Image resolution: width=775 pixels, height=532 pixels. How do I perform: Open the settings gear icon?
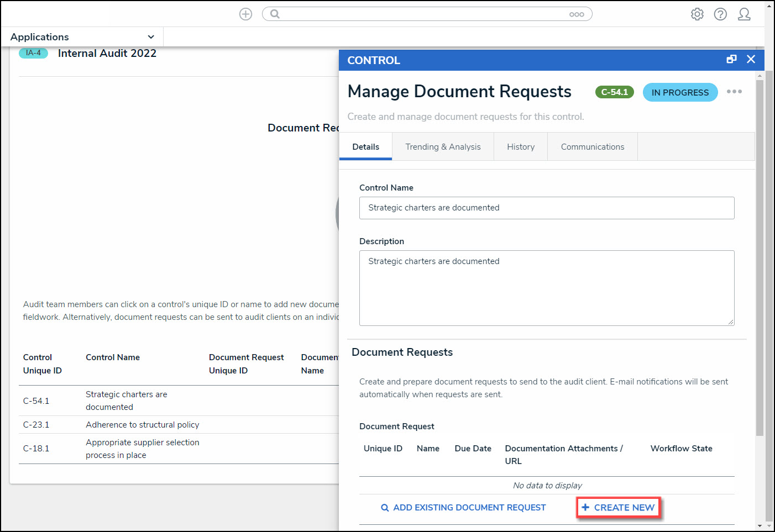[x=697, y=14]
